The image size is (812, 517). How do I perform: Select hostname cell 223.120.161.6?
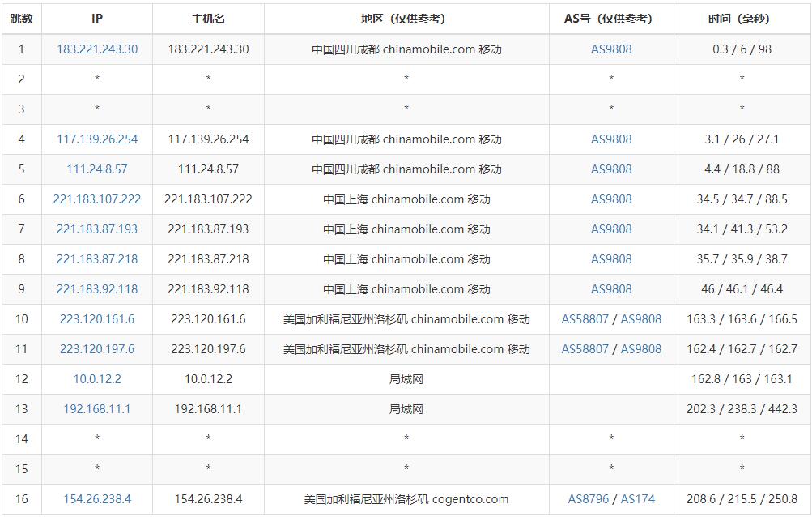tap(208, 319)
